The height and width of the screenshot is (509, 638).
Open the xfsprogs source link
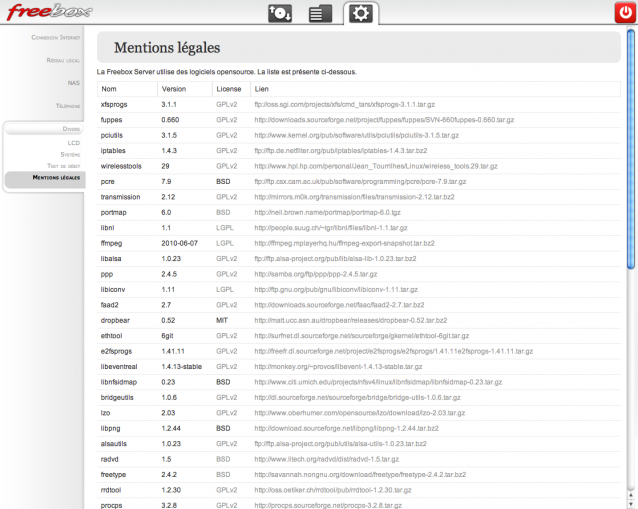345,105
